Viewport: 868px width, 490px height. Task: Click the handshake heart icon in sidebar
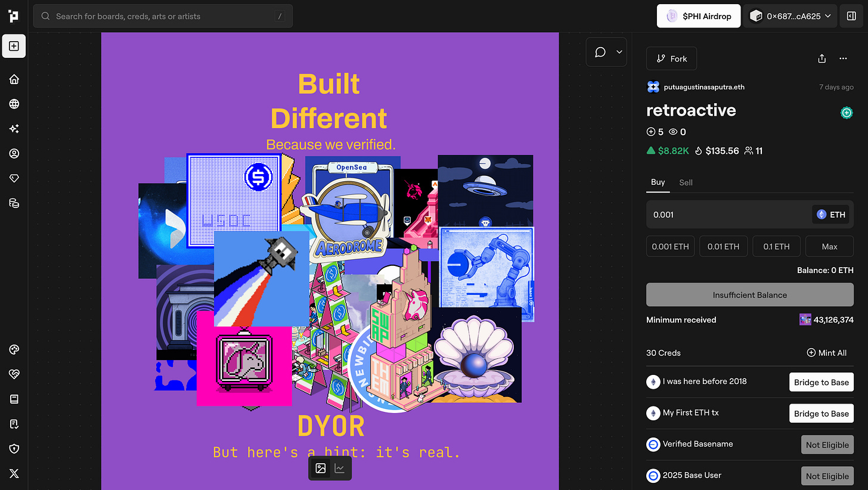pos(14,374)
